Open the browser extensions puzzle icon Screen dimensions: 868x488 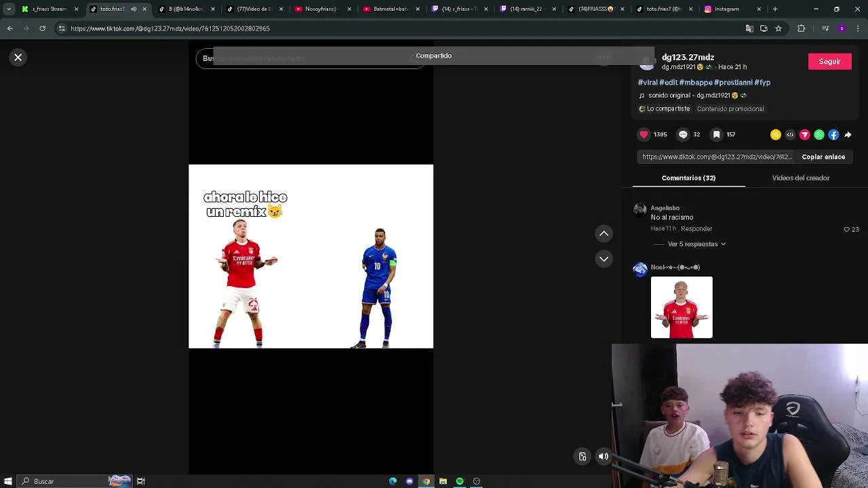click(802, 28)
